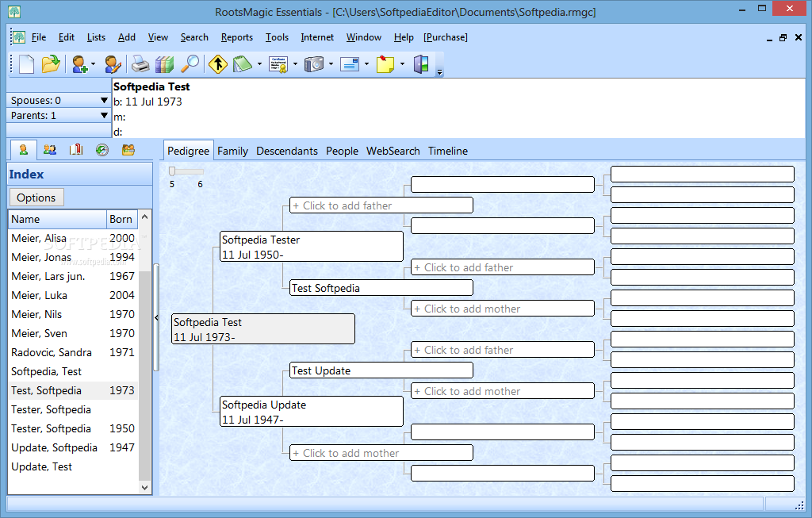Select Radovcic, Sandra in the index

point(73,352)
